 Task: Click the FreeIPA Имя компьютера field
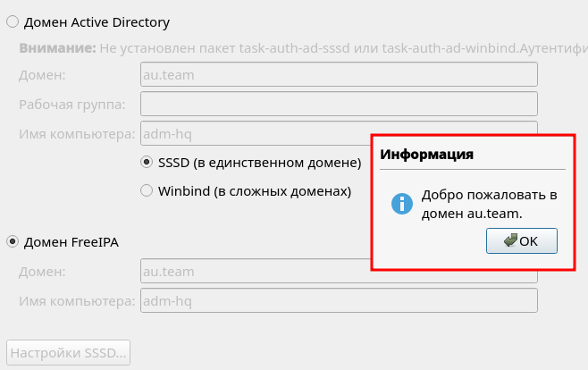pos(339,300)
